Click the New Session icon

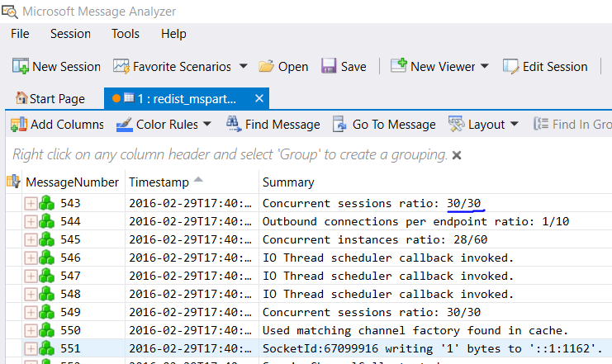tap(21, 66)
